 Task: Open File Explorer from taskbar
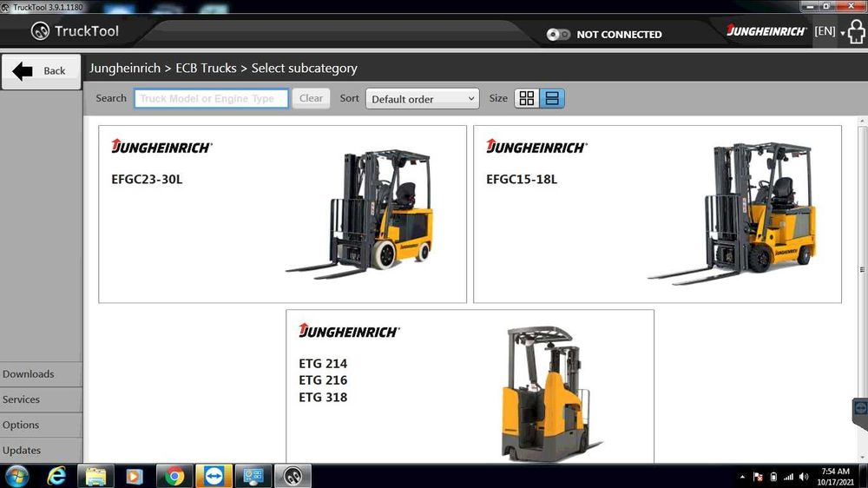(95, 477)
